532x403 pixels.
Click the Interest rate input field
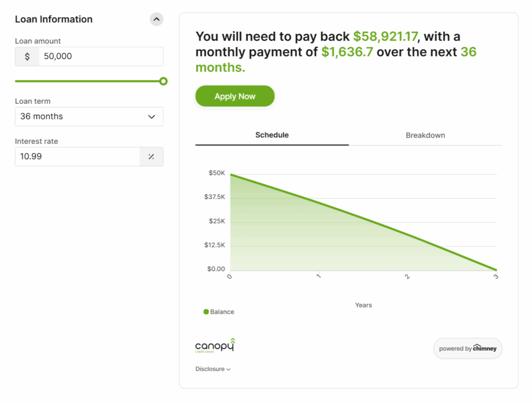tap(77, 156)
